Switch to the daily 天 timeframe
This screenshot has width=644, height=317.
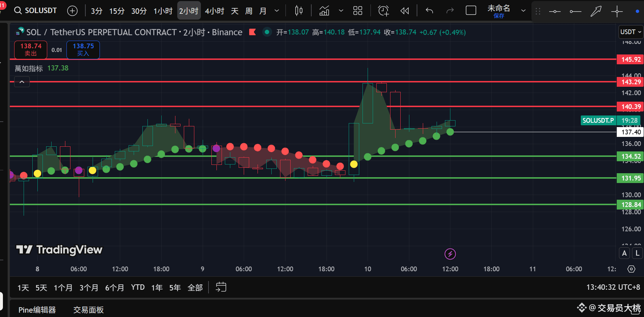click(x=235, y=11)
